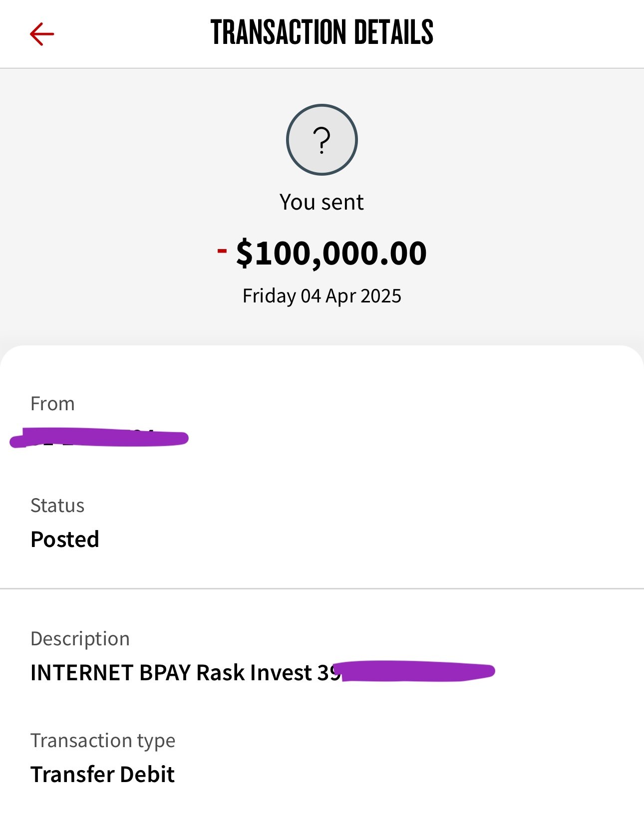644x816 pixels.
Task: Tap the redacted From account number
Action: tap(99, 438)
